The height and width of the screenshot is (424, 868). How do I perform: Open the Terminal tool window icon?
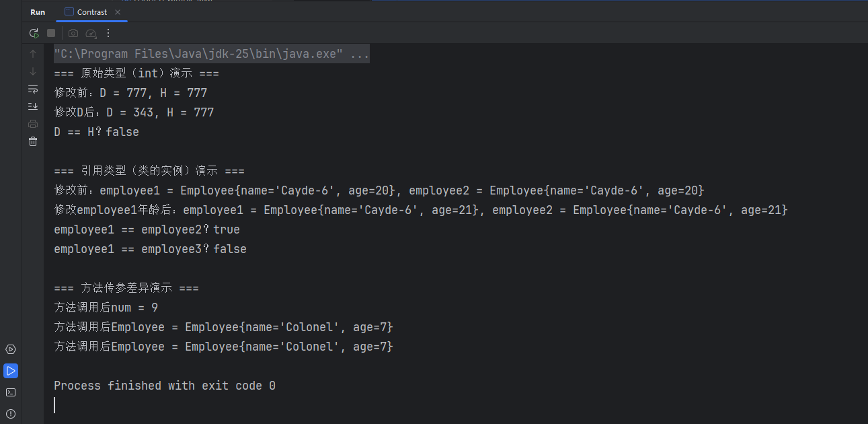[x=11, y=392]
